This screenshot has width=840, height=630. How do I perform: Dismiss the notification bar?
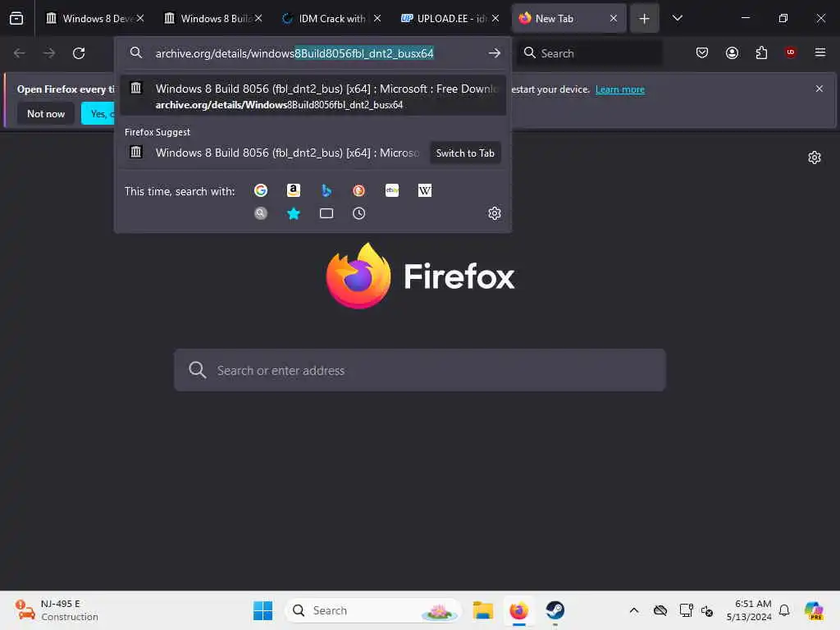click(819, 89)
